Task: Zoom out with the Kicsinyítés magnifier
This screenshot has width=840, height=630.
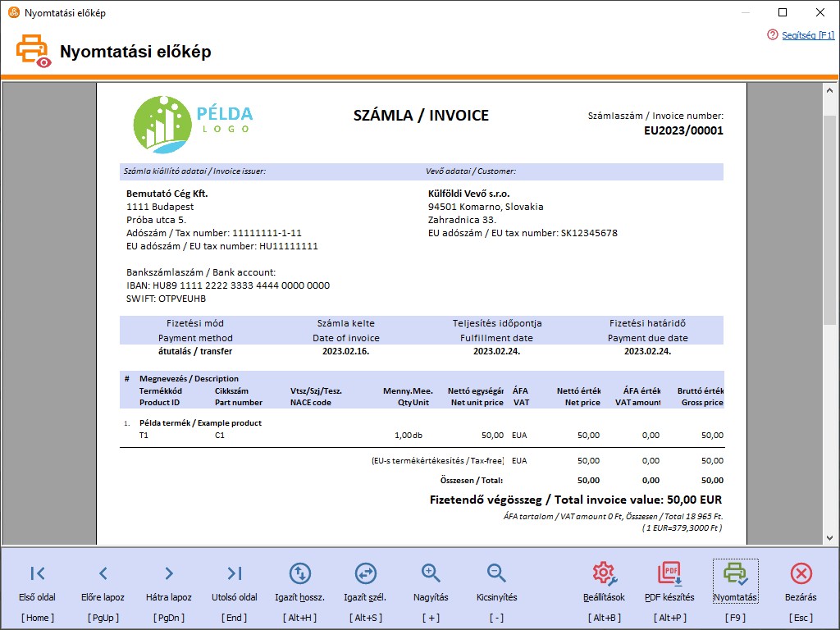Action: coord(495,582)
